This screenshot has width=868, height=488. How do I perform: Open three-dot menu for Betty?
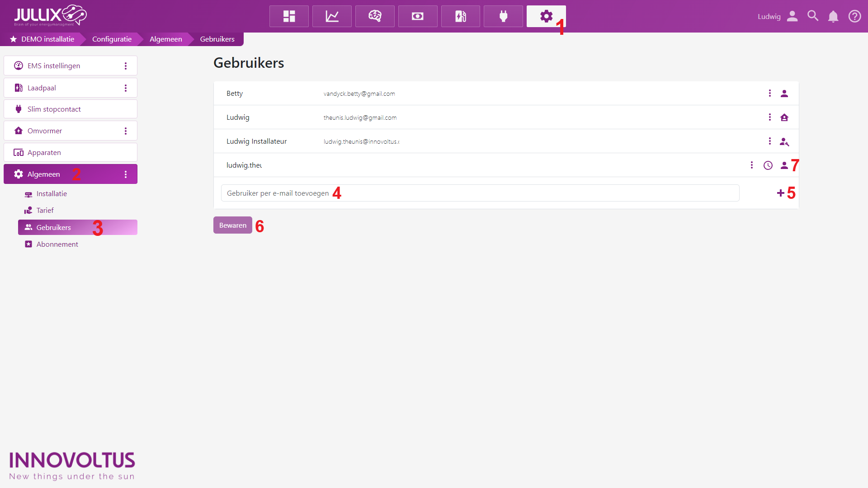coord(769,93)
